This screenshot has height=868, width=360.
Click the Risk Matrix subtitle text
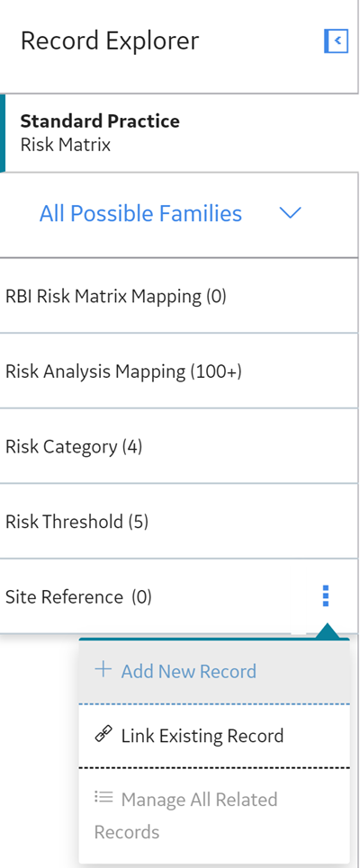pos(66,145)
